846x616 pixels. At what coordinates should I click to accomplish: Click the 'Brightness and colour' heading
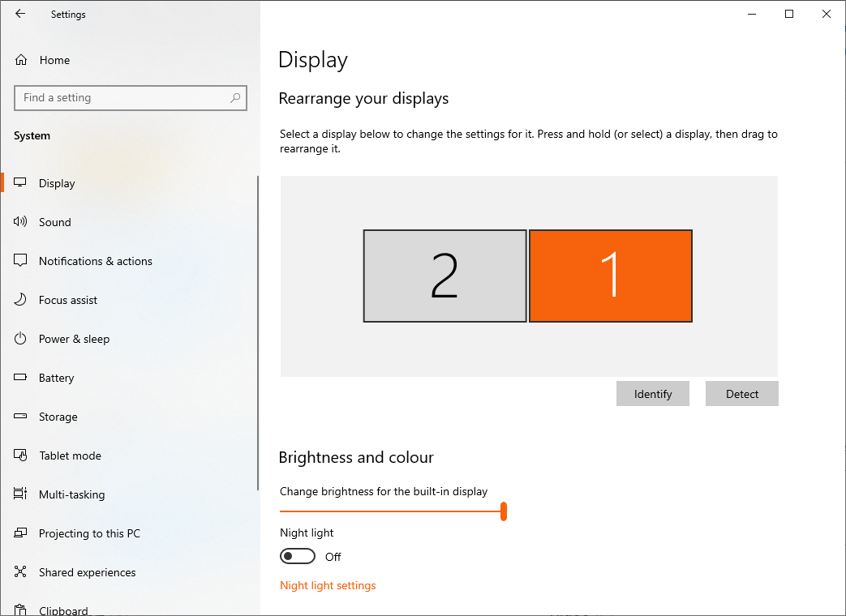pyautogui.click(x=356, y=457)
